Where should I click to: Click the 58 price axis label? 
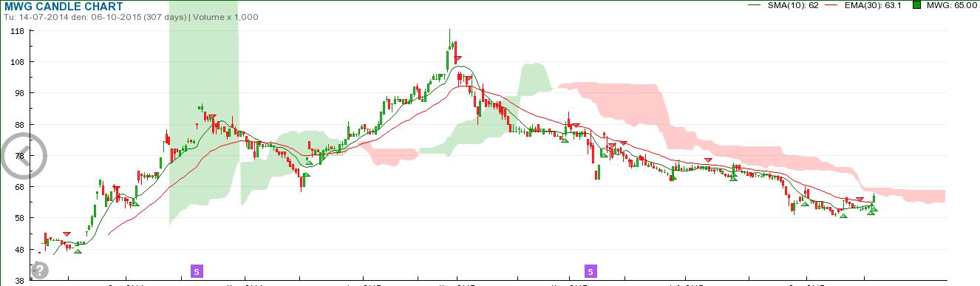tap(20, 218)
